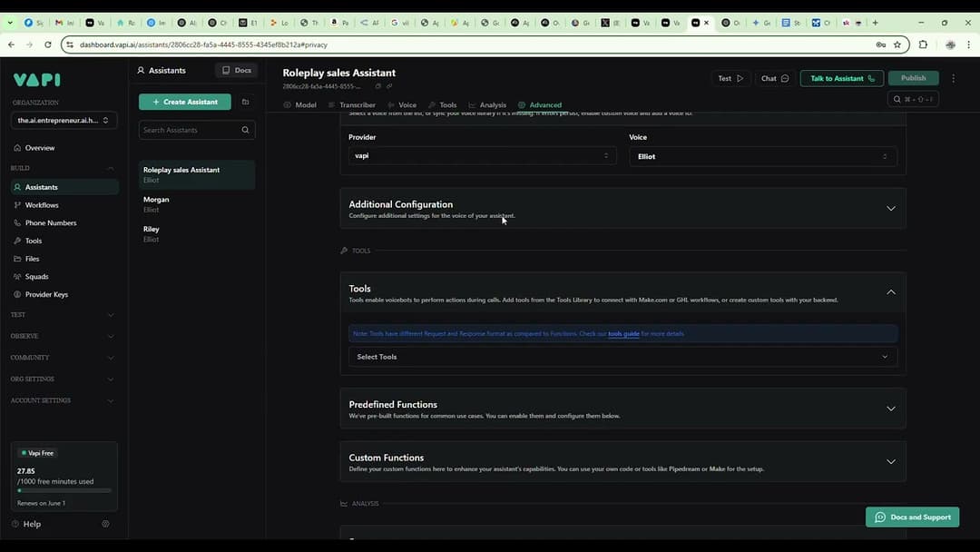Open the Select Tools dropdown
Screen dimensions: 980x552
point(622,357)
